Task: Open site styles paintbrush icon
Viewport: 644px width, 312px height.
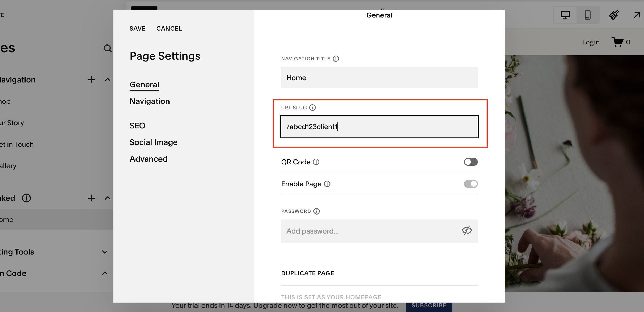Action: [614, 15]
